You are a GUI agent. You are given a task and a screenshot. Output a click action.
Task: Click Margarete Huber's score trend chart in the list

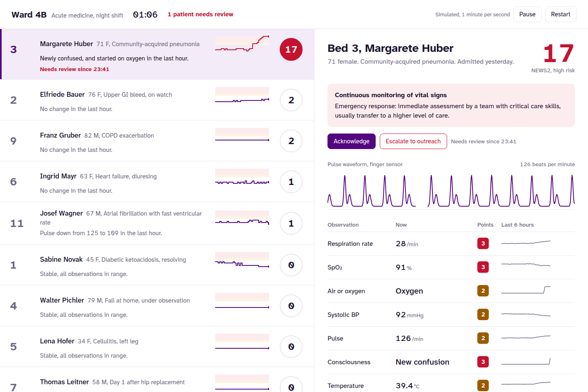point(242,44)
